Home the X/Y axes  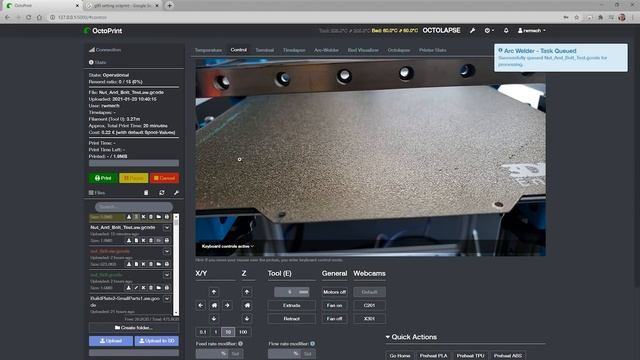214,305
